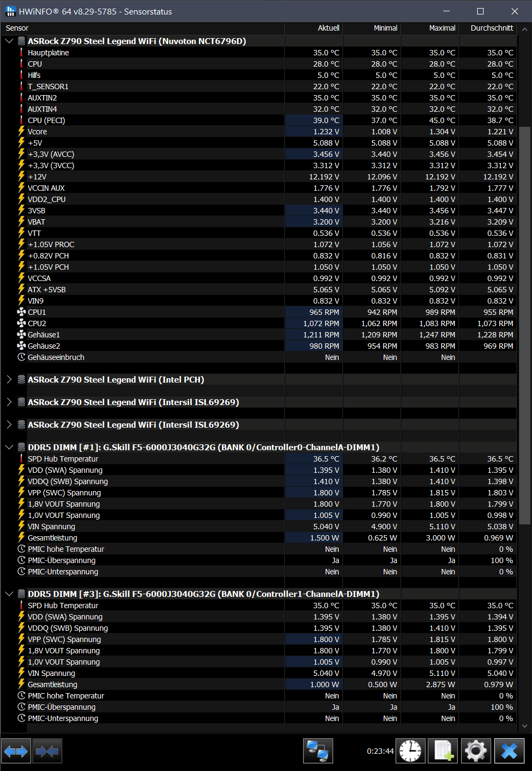Click the DIMM #1 SPD Hub thermometer icon
Image resolution: width=532 pixels, height=771 pixels.
point(21,459)
